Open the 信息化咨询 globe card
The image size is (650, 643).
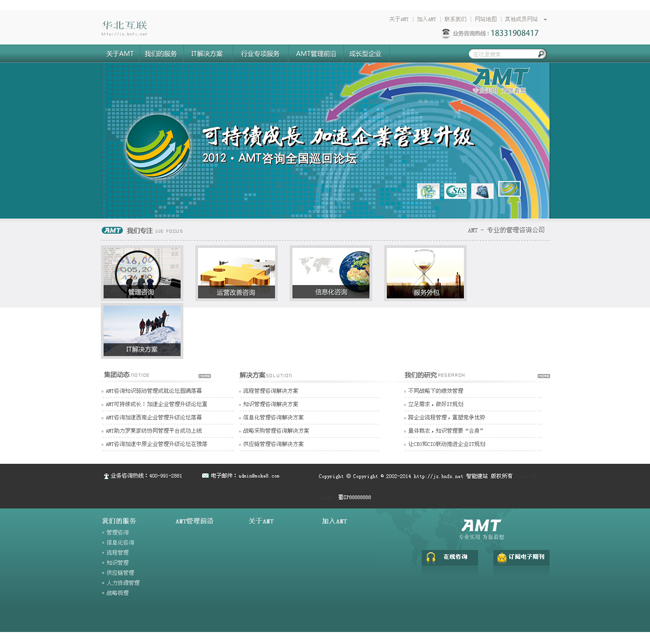pos(331,273)
